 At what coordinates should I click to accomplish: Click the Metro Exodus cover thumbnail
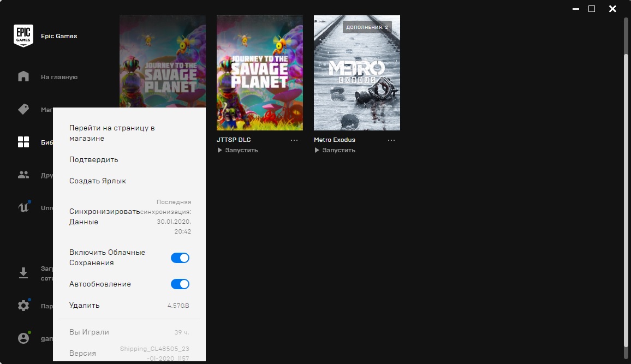coord(357,73)
